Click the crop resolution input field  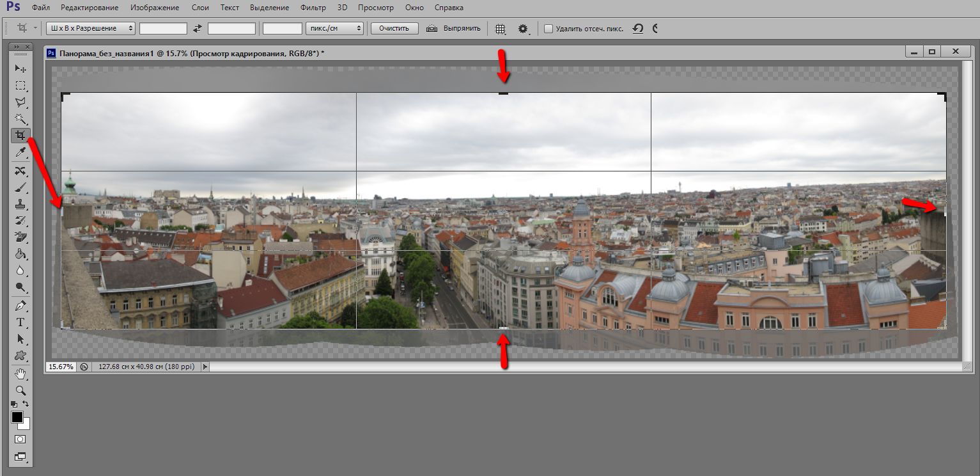click(283, 28)
